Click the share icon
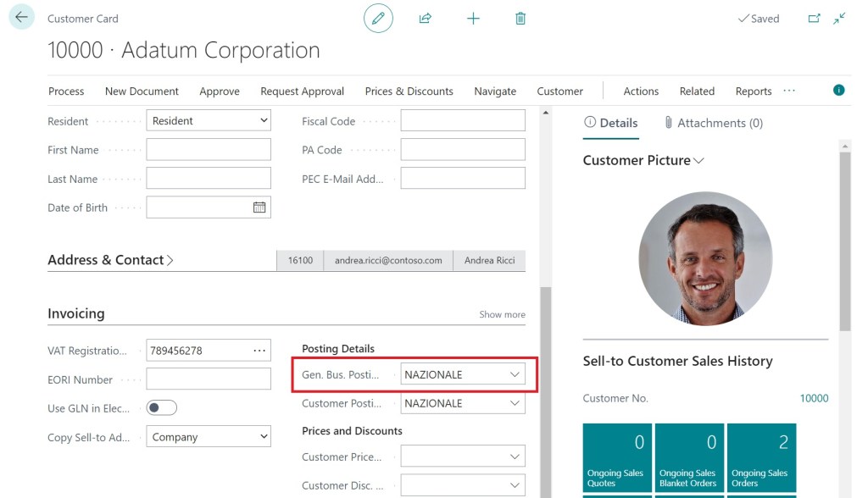Image resolution: width=868 pixels, height=498 pixels. pyautogui.click(x=426, y=18)
